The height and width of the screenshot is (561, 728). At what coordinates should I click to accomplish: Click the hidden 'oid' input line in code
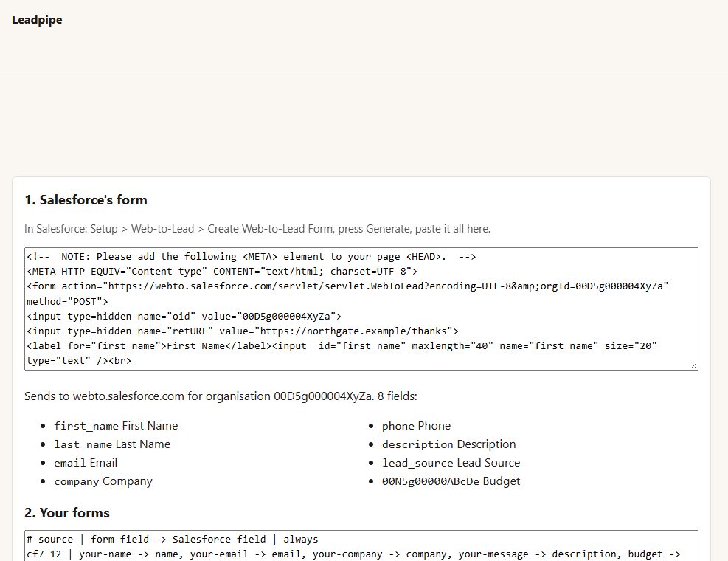(184, 317)
